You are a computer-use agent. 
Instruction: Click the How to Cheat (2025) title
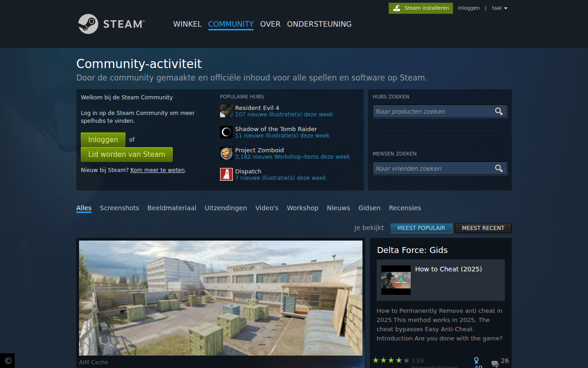tap(448, 269)
